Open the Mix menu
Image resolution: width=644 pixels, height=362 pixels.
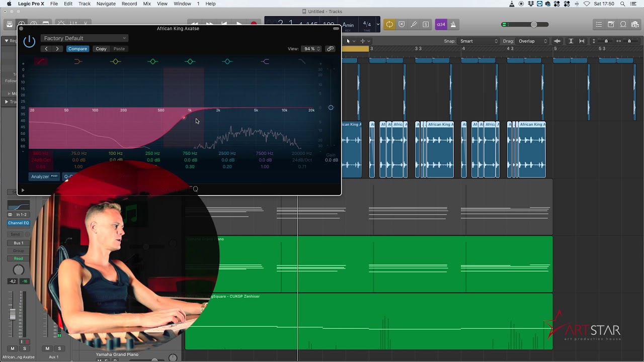147,4
